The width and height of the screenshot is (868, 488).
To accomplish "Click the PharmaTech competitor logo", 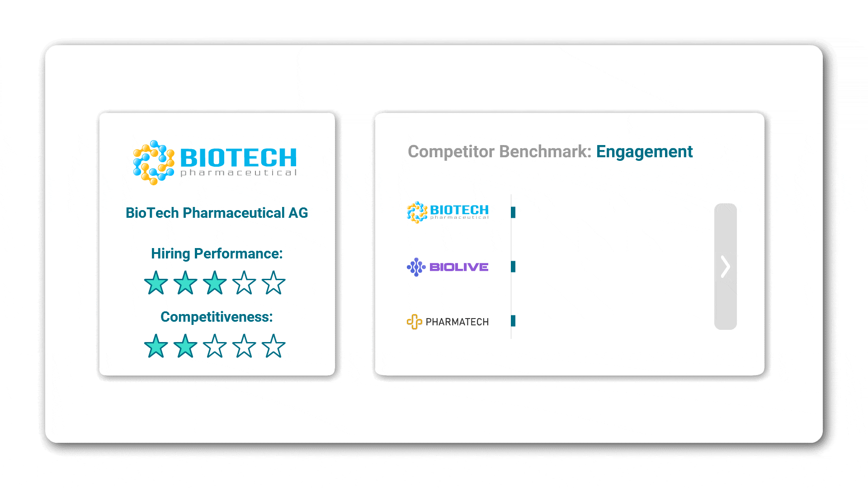I will [448, 322].
